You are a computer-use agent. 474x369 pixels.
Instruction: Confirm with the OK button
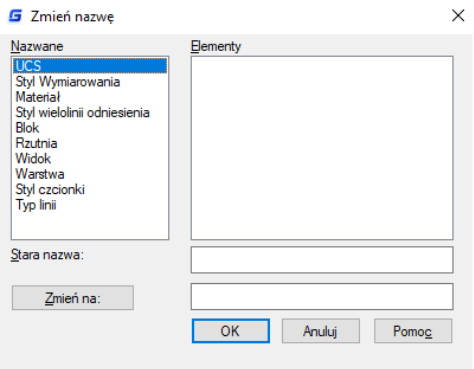(x=231, y=331)
